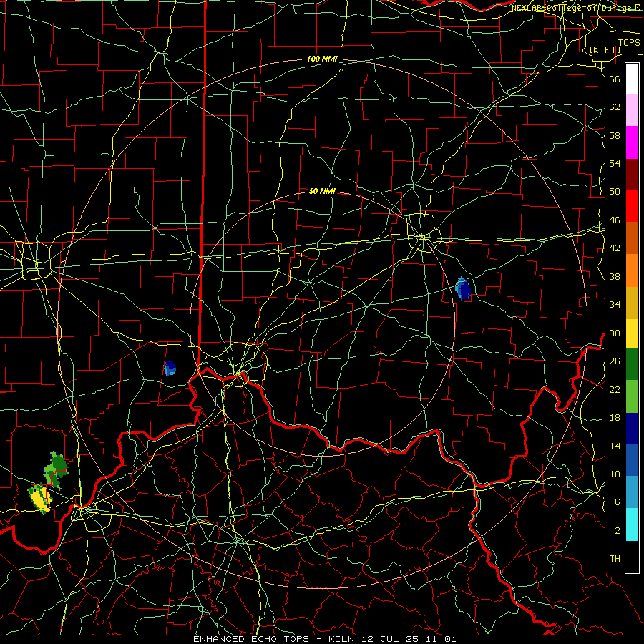Click the '62' legend value
644x644 pixels.
pyautogui.click(x=615, y=107)
